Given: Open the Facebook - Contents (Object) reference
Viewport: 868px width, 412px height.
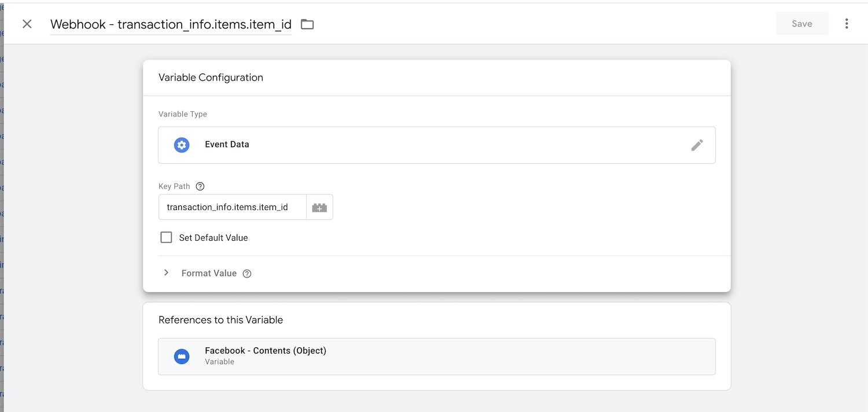Looking at the screenshot, I should coord(265,351).
